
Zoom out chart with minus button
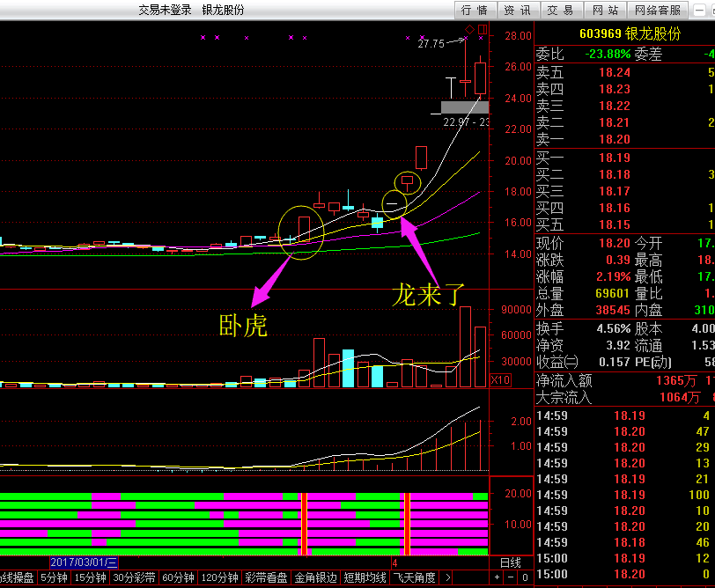point(511,577)
